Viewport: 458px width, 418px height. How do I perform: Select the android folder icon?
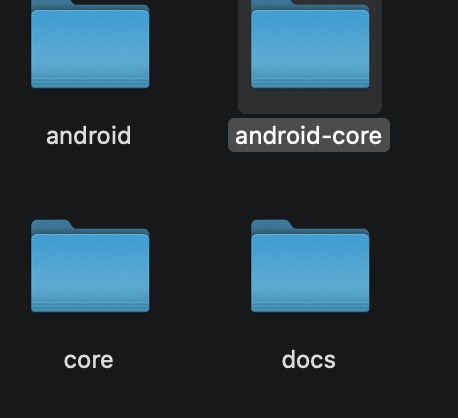click(x=90, y=44)
